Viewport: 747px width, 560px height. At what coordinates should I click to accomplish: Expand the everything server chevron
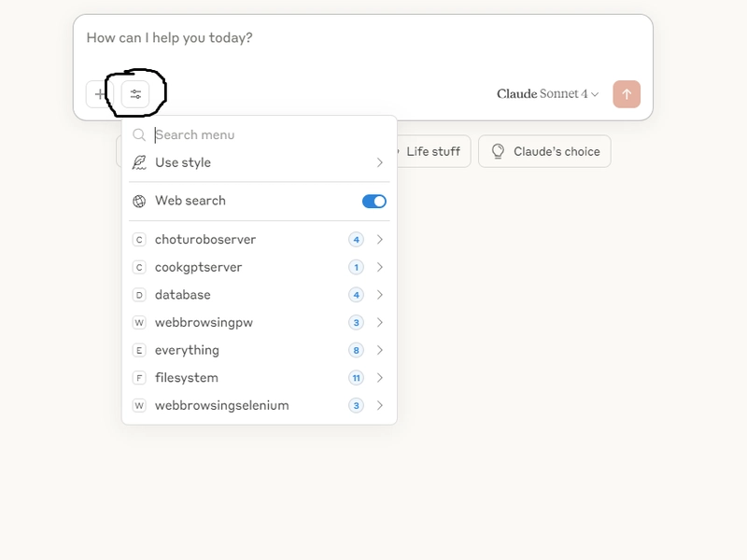(x=380, y=351)
